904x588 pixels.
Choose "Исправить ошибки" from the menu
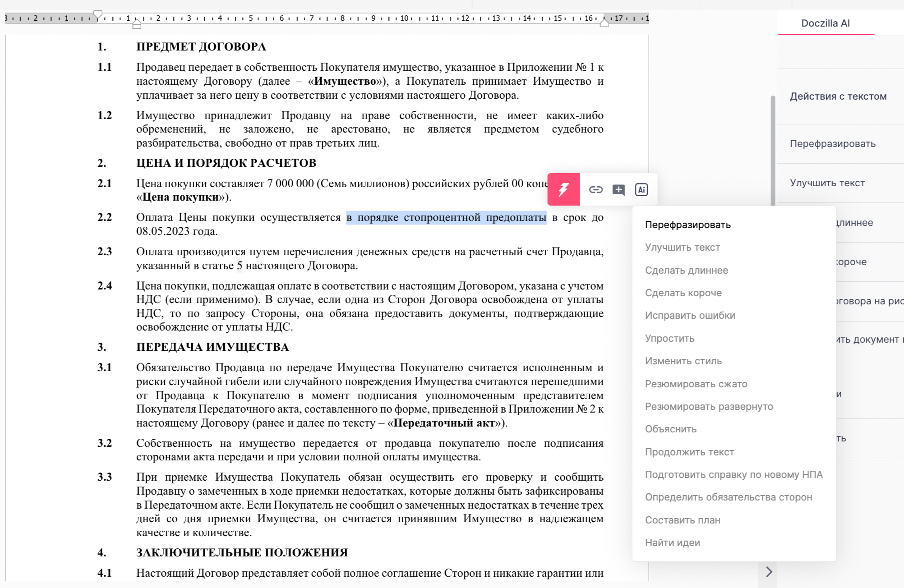pos(690,316)
